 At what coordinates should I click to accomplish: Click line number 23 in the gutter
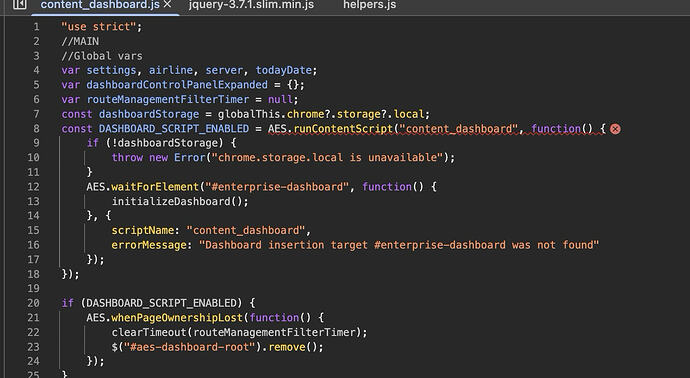[33, 347]
